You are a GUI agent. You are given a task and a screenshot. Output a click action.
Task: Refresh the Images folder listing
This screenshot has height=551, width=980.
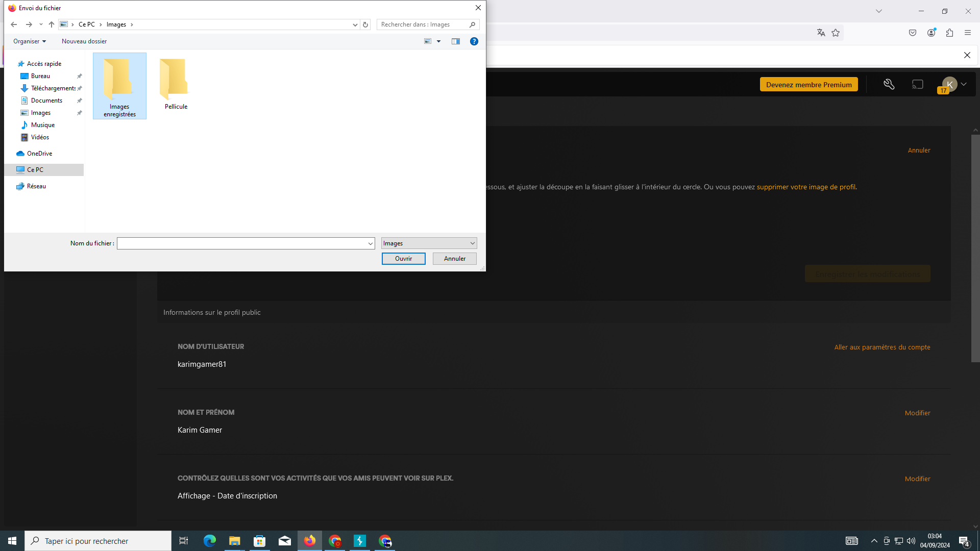click(x=365, y=24)
